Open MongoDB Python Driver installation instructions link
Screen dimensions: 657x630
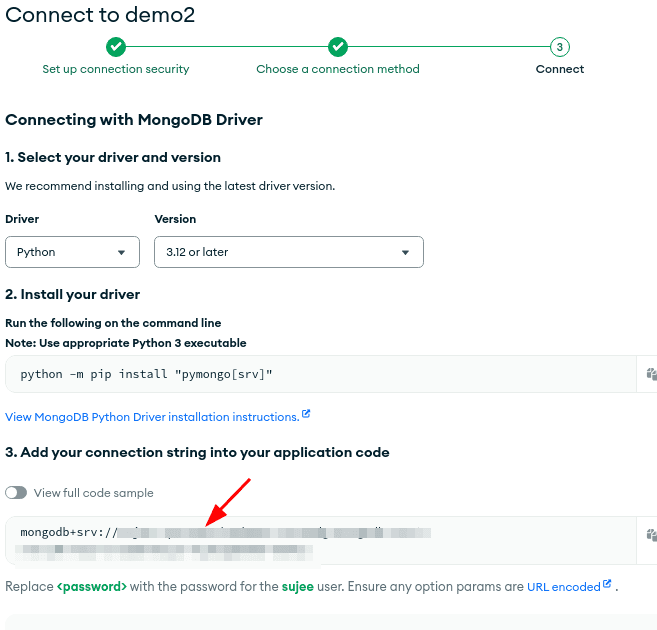click(152, 417)
